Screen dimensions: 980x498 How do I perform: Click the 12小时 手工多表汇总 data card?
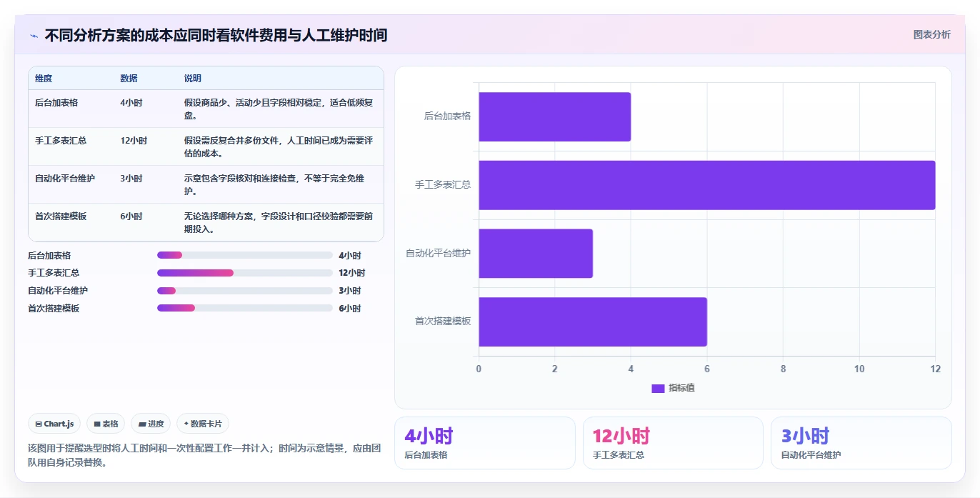(x=673, y=443)
